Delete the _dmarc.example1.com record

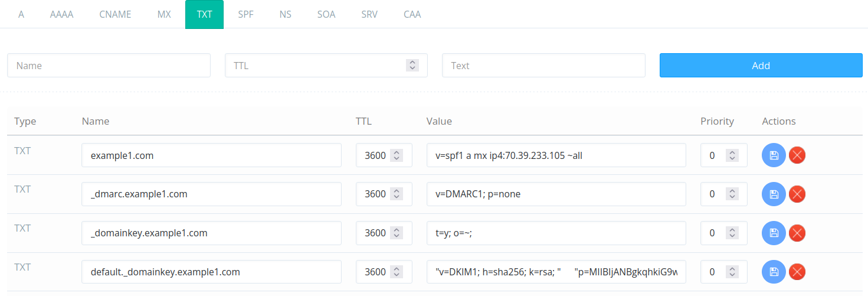tap(797, 194)
